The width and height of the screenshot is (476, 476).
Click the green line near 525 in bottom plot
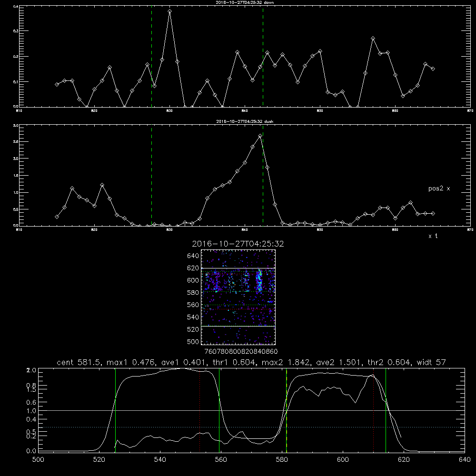coord(115,410)
